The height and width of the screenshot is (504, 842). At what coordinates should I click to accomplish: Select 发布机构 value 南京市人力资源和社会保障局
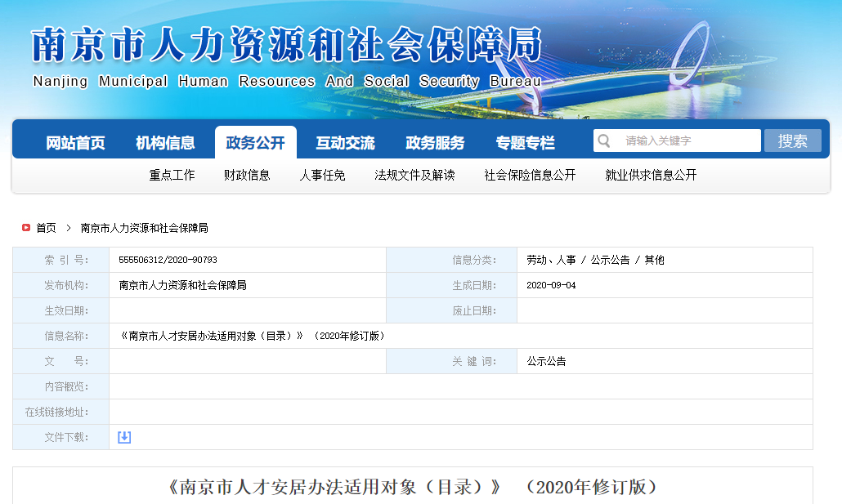[x=182, y=285]
